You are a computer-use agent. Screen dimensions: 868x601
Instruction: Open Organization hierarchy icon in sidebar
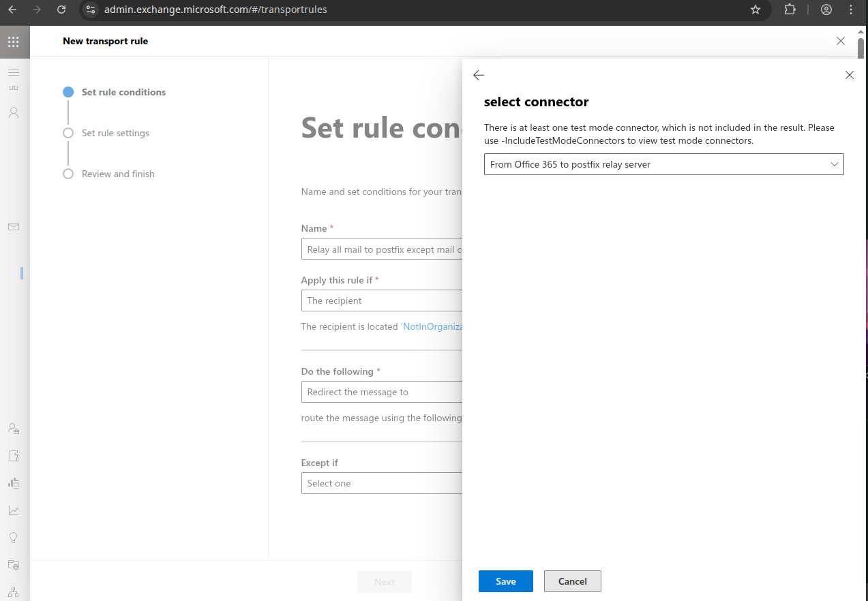14,591
